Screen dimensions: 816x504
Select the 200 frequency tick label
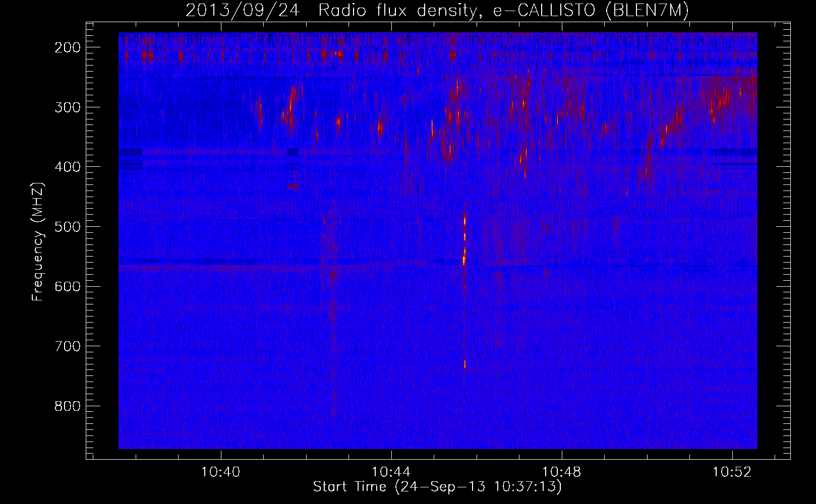tap(67, 47)
